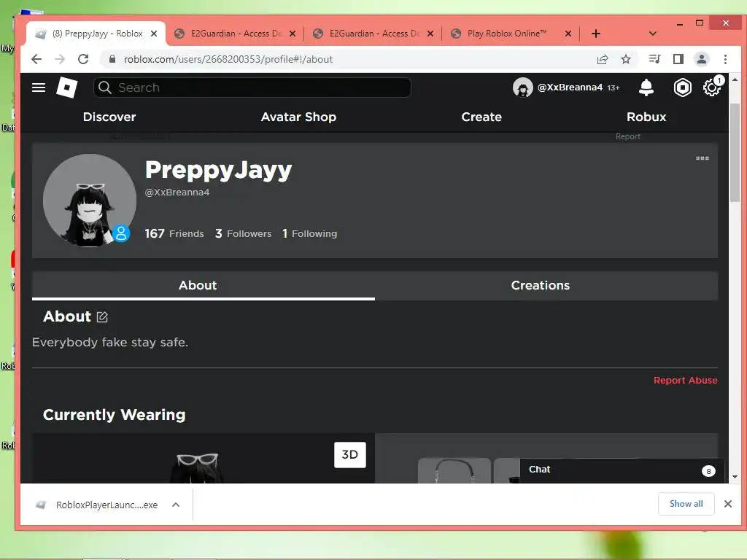This screenshot has height=560, width=747.
Task: Toggle the browser side panel icon
Action: click(x=678, y=59)
